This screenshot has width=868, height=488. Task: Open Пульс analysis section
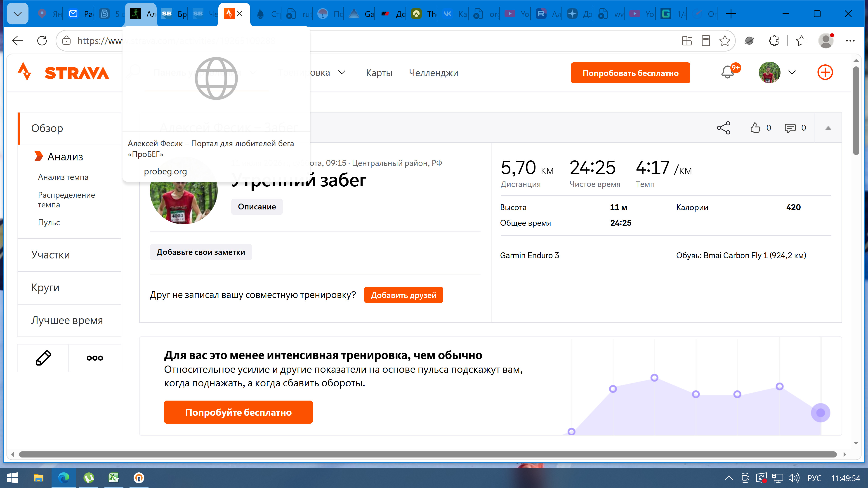click(x=49, y=223)
